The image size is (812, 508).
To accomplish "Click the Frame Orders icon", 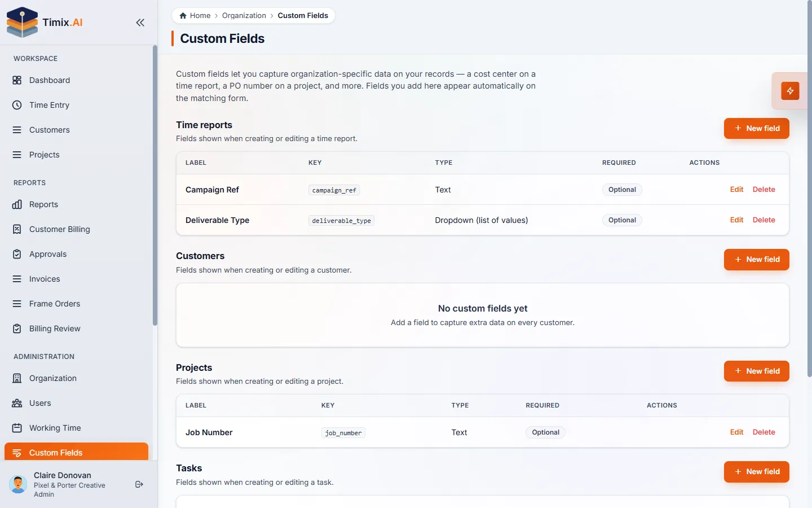I will pyautogui.click(x=17, y=304).
